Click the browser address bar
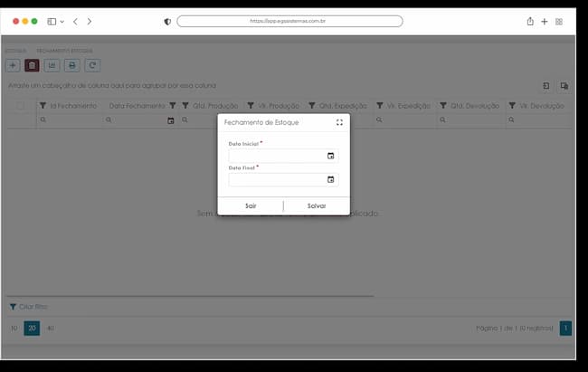Viewport: 588px width, 372px height. click(289, 21)
